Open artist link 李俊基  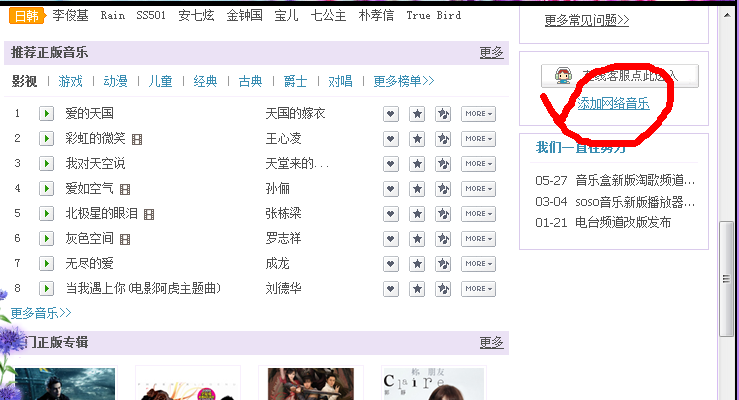pyautogui.click(x=71, y=16)
